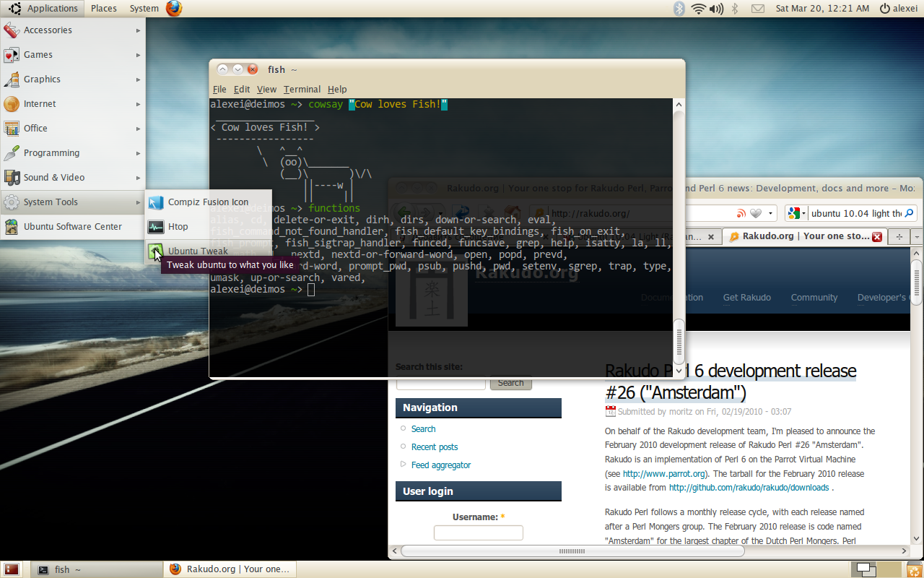
Task: Follow the http://www.parrot.org link
Action: point(664,474)
